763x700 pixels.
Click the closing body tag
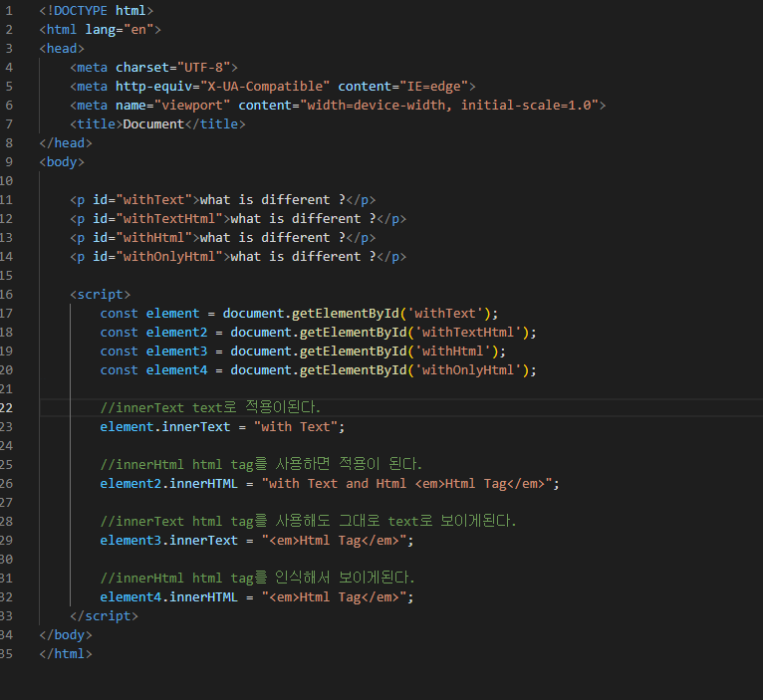click(x=66, y=635)
